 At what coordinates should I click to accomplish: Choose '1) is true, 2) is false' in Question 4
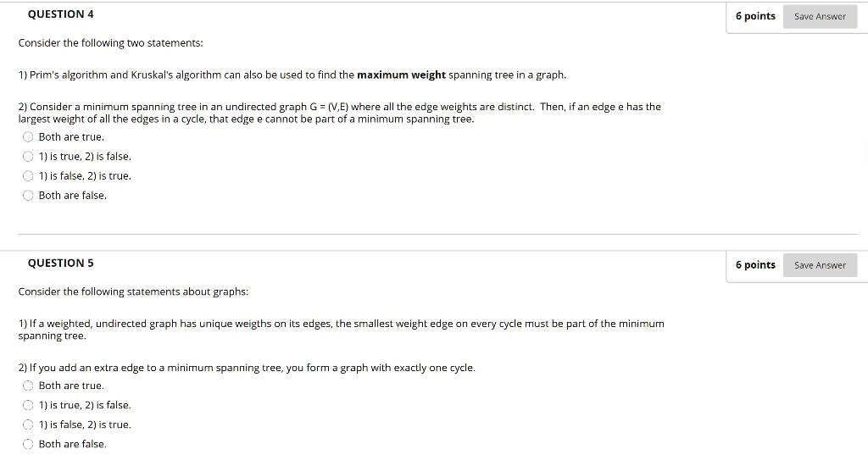coord(28,157)
